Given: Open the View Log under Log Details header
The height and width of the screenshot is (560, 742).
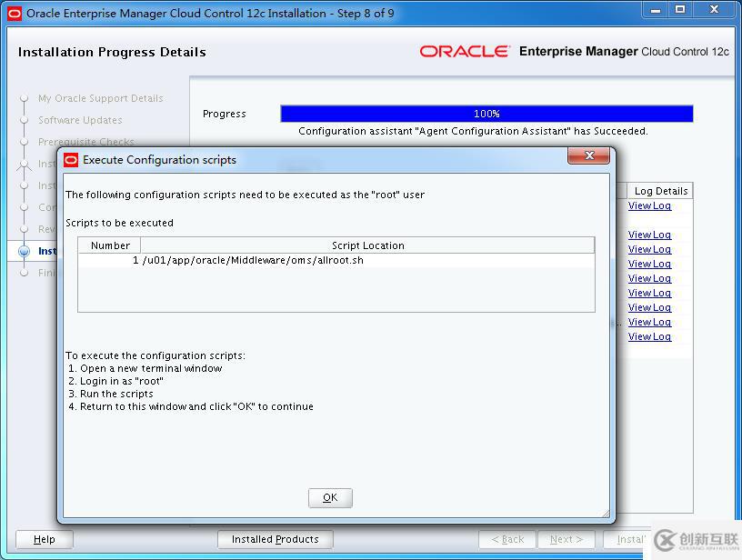Looking at the screenshot, I should click(649, 205).
